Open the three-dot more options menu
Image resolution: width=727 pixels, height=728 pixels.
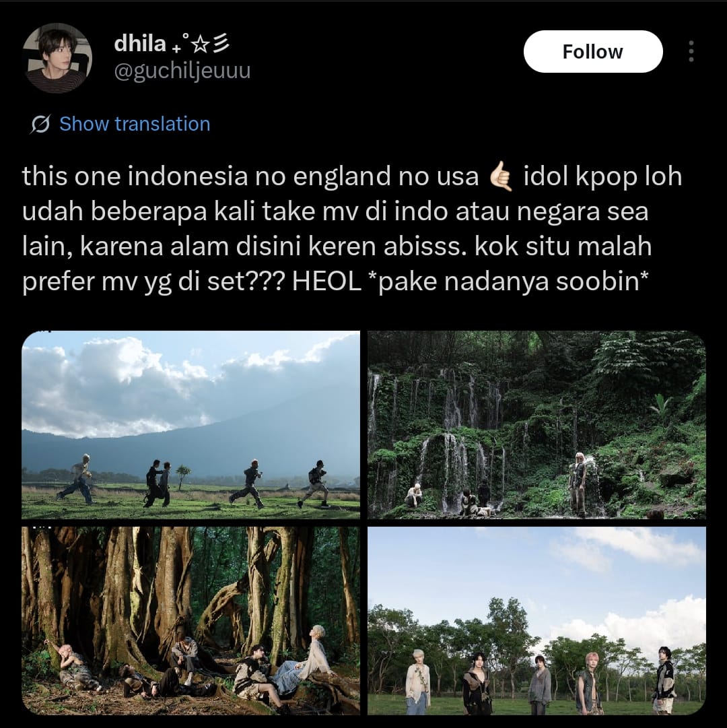(x=691, y=51)
